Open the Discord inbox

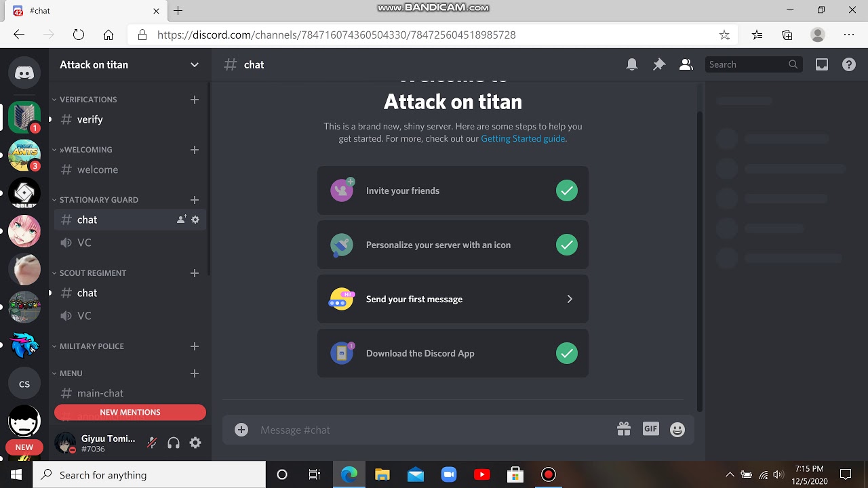click(822, 64)
